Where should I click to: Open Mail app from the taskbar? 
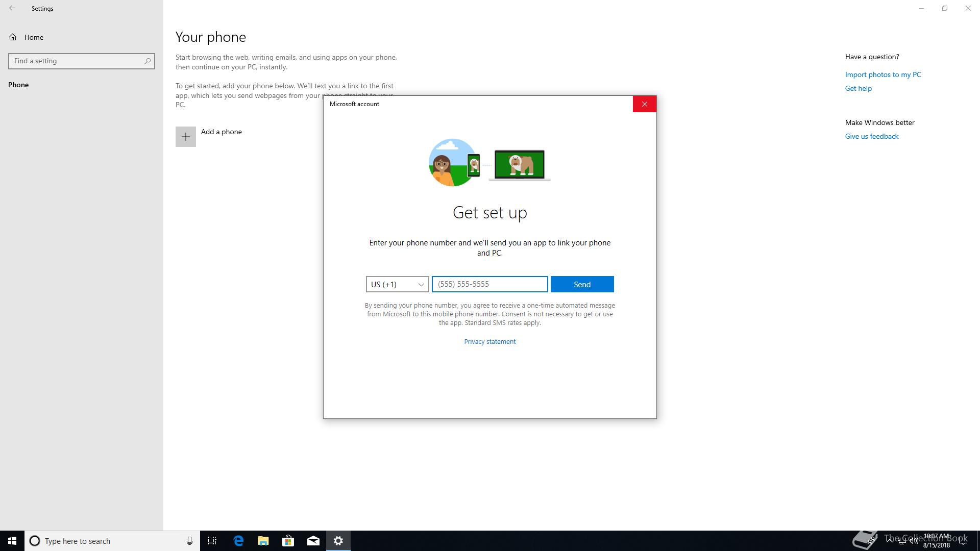(x=313, y=541)
